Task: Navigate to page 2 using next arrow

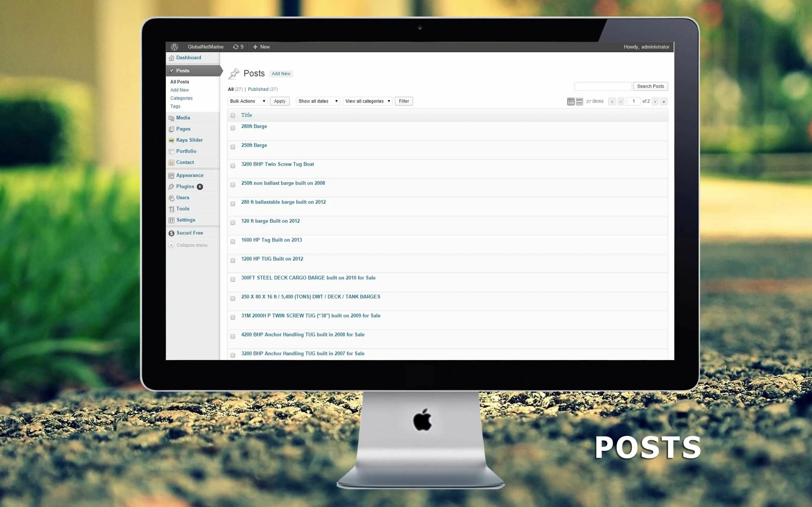Action: pos(656,101)
